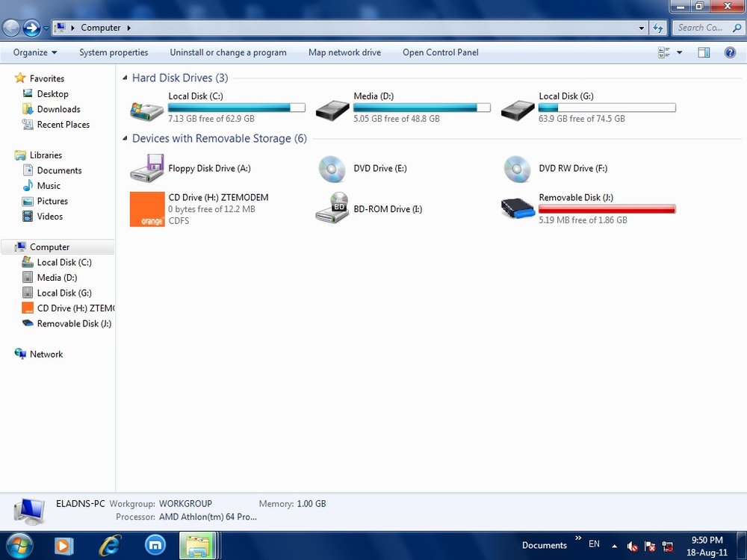Screen dimensions: 747x560
Task: Open the recent pages dropdown arrow
Action: click(x=46, y=28)
